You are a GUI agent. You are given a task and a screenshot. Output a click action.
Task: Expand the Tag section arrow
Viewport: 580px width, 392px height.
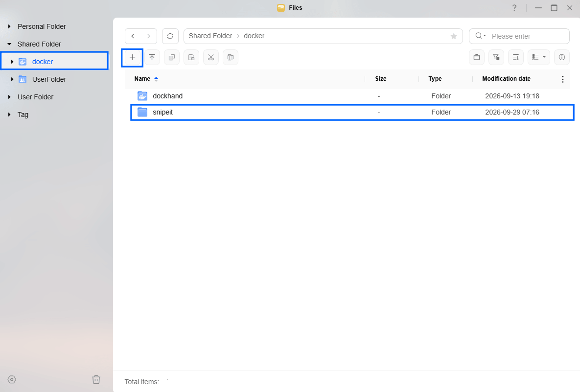9,115
